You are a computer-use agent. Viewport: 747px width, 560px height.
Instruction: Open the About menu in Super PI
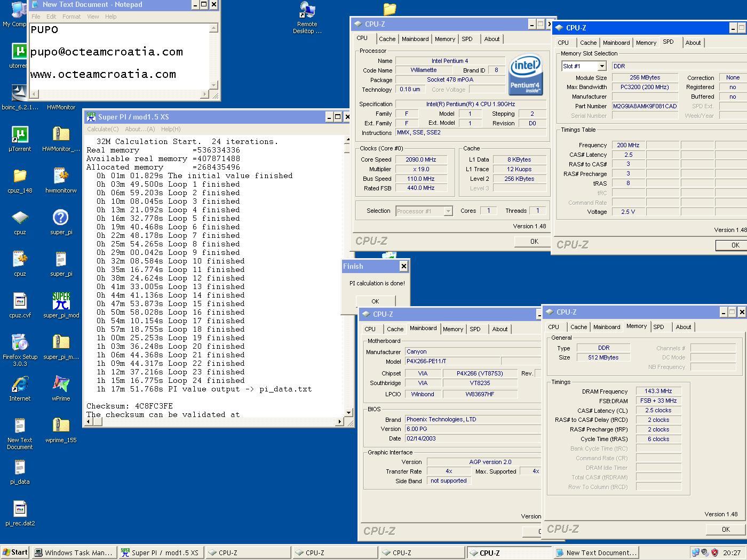(140, 129)
